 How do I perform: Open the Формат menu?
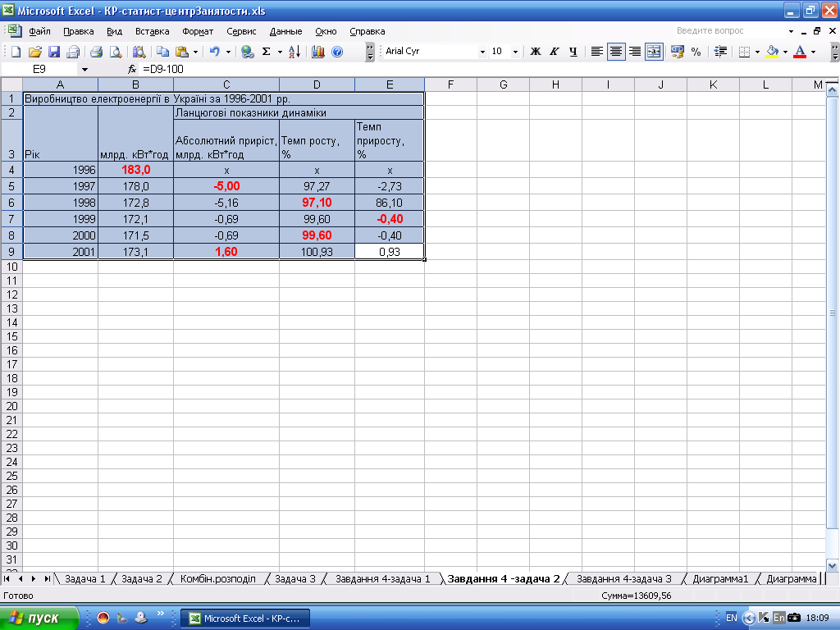[x=198, y=31]
